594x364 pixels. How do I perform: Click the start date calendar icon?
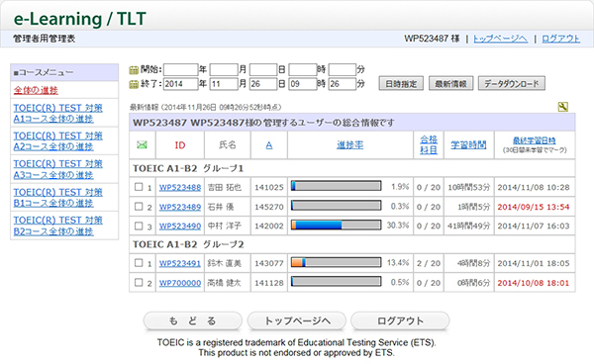(134, 70)
